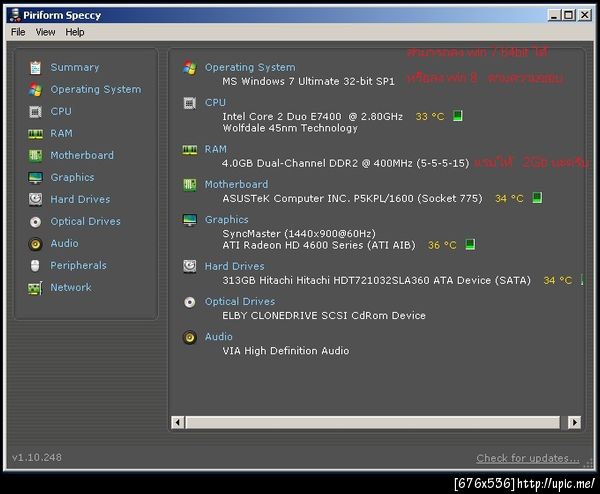Click 'SyncMaster (1440x900@60Hz)' text
The height and width of the screenshot is (494, 600).
point(299,233)
